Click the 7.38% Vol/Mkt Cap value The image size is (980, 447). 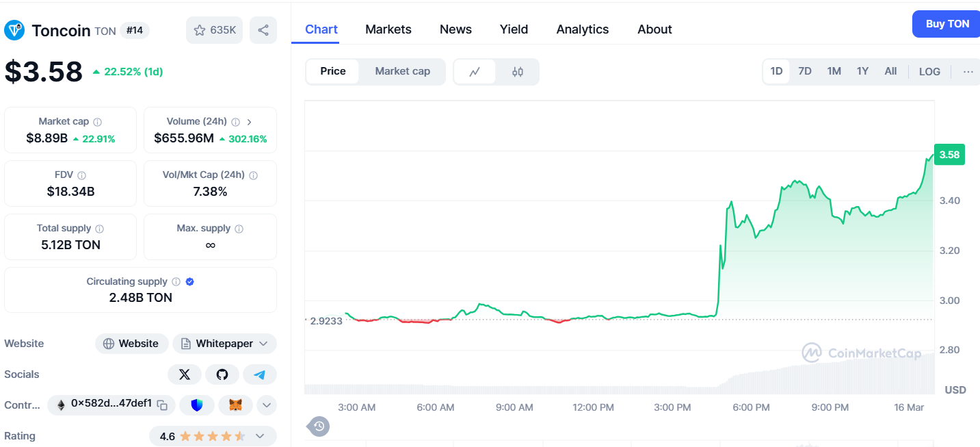[x=210, y=192]
